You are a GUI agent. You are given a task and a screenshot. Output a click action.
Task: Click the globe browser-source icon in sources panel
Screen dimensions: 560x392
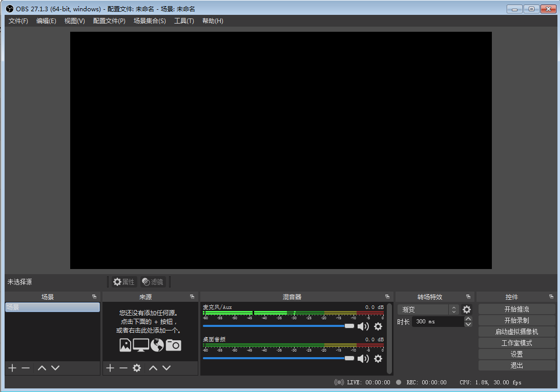pos(157,345)
